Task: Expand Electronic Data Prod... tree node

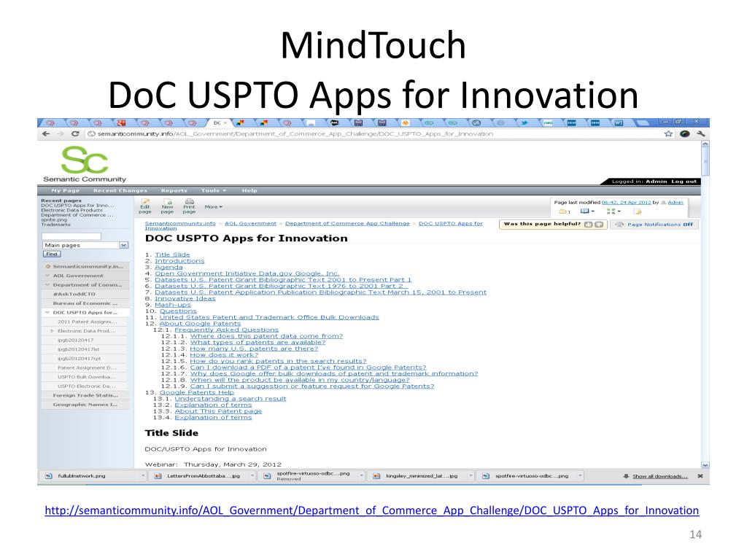Action: pyautogui.click(x=53, y=331)
